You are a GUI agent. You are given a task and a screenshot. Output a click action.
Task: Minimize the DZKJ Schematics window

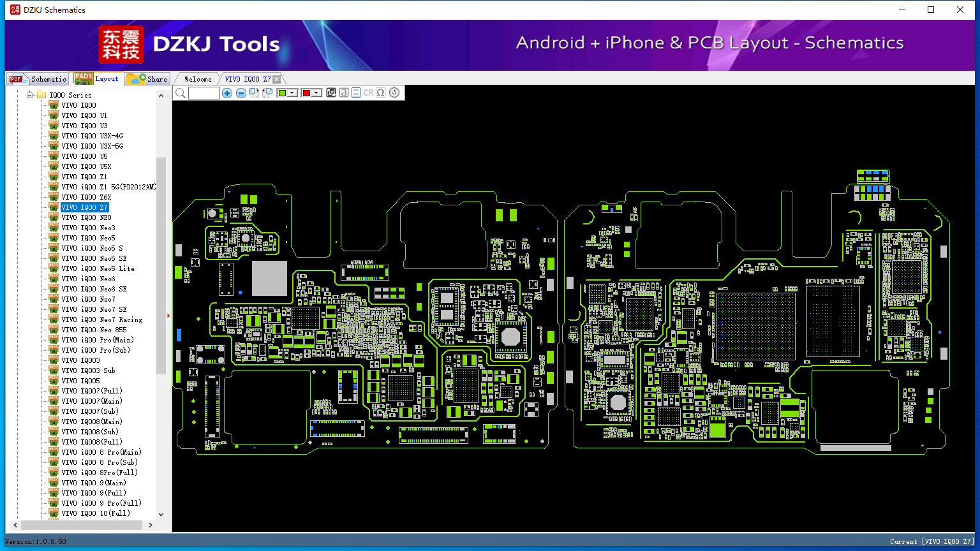(x=902, y=10)
